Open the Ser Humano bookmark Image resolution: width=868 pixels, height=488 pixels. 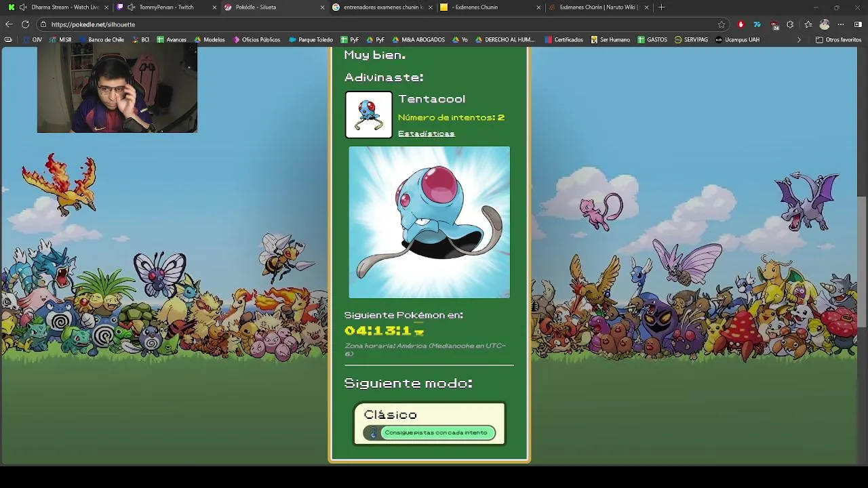tap(610, 40)
